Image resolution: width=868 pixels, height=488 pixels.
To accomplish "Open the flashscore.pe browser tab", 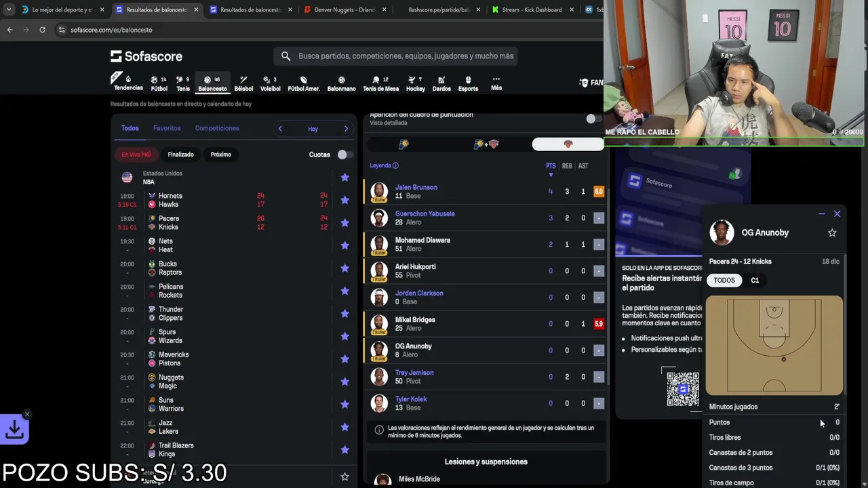I will [x=439, y=9].
